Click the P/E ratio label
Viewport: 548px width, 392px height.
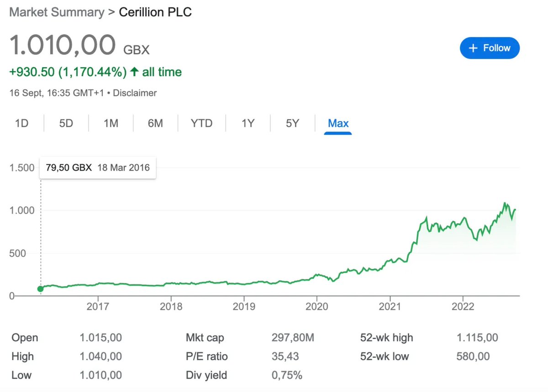(x=206, y=356)
